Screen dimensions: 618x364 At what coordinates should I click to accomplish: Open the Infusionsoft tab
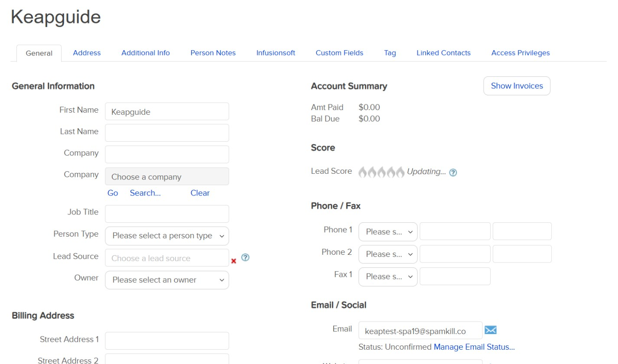276,53
